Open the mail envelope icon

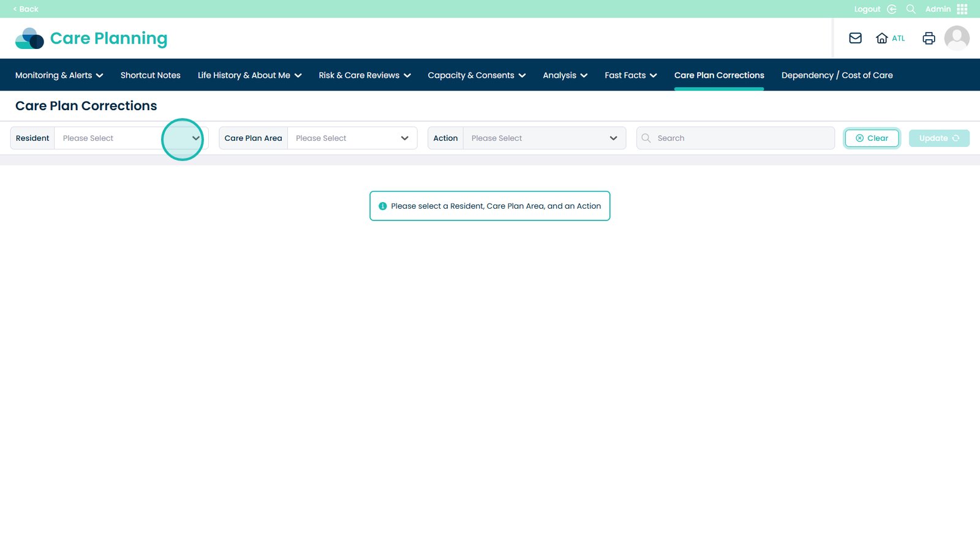click(x=856, y=38)
